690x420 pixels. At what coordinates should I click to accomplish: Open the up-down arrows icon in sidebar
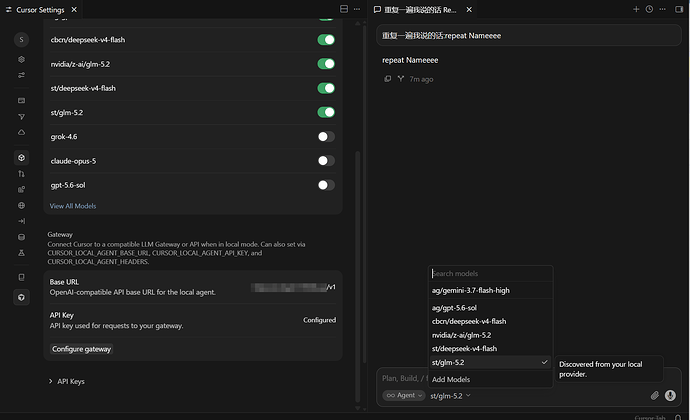[x=21, y=174]
